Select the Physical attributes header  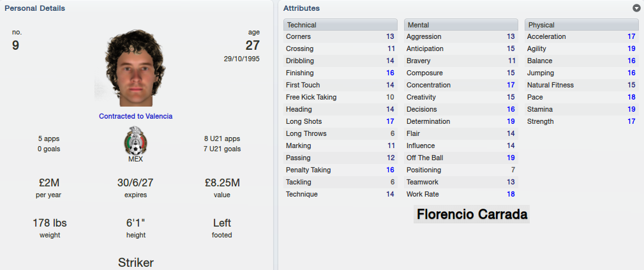pyautogui.click(x=582, y=25)
